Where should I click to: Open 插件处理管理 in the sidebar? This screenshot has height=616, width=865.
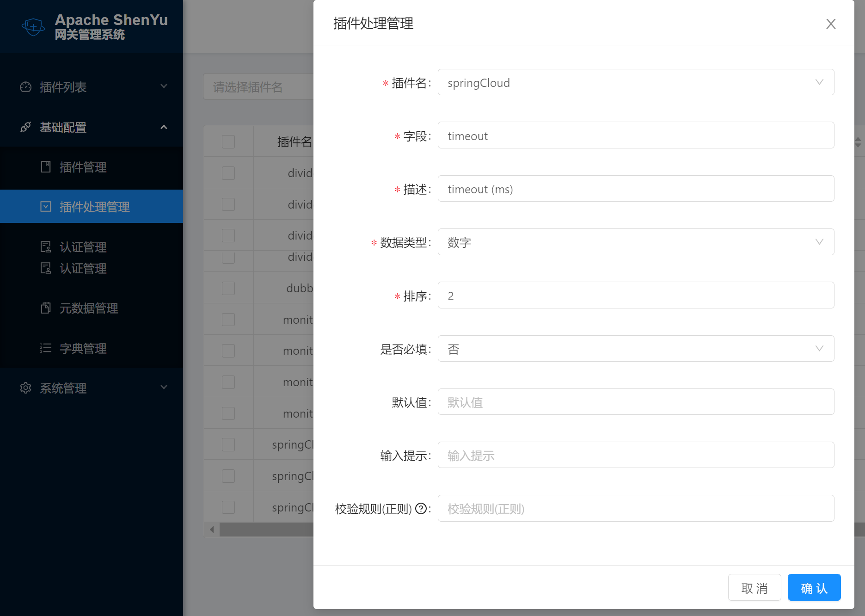(94, 207)
